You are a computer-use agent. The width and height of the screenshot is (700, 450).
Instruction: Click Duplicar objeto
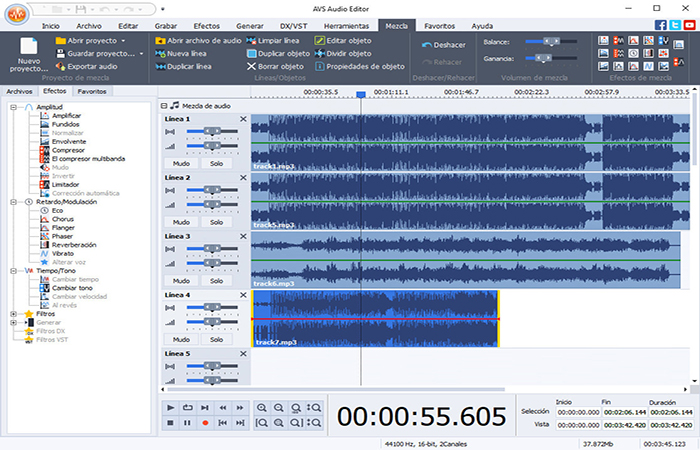pyautogui.click(x=278, y=54)
